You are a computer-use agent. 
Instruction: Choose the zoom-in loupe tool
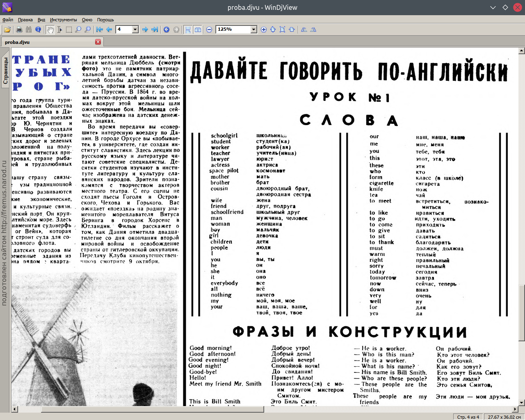click(88, 30)
